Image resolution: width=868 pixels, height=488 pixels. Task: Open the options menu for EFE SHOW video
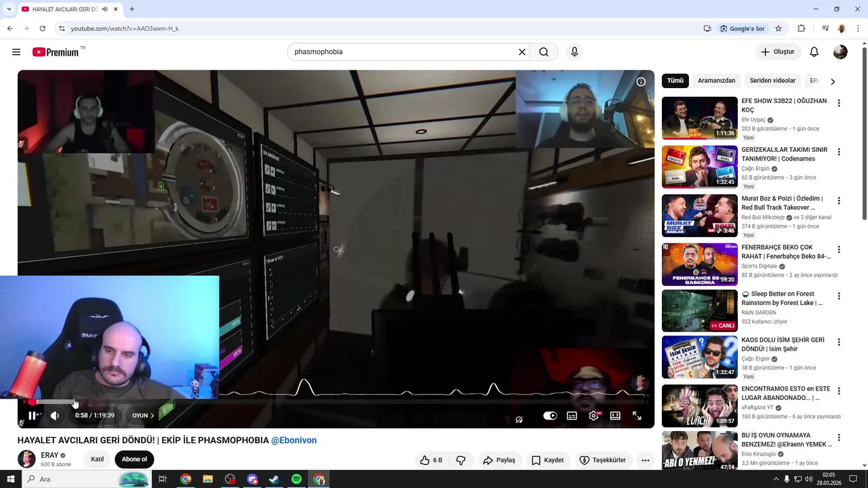[839, 104]
